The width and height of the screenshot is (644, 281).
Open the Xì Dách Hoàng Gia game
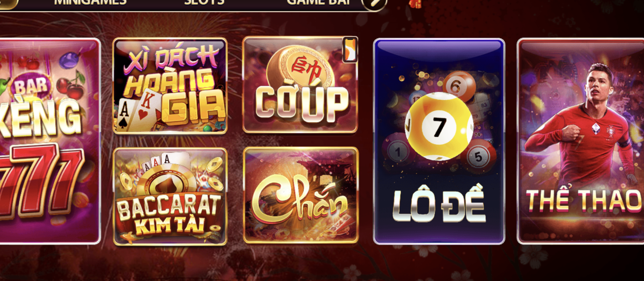pos(170,86)
